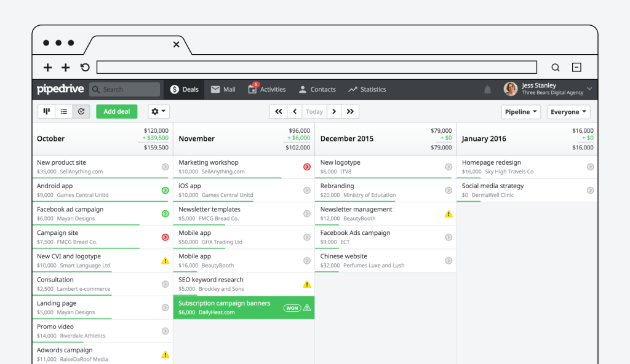The width and height of the screenshot is (630, 364).
Task: Switch to list view
Action: (64, 111)
